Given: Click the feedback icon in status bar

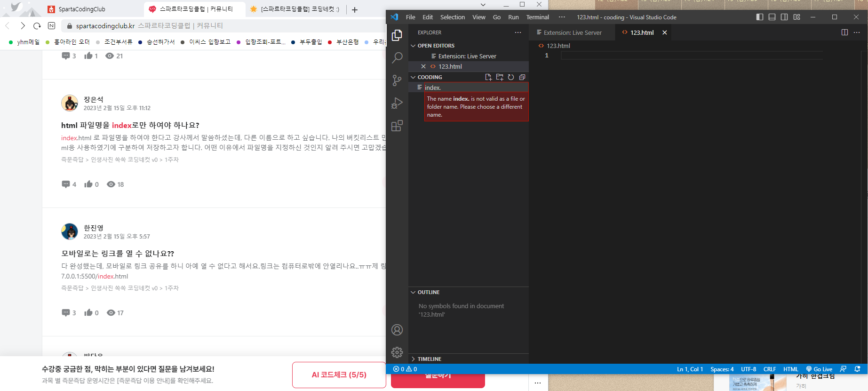Looking at the screenshot, I should click(843, 369).
